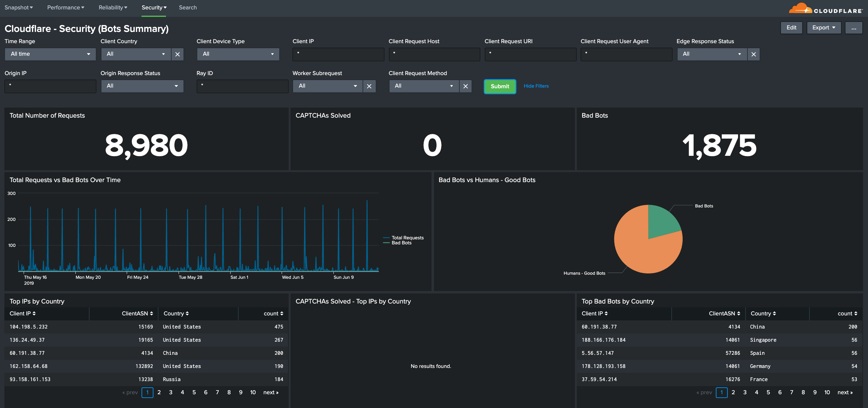Click the Submit button
Viewport: 868px width, 408px height.
[x=498, y=86]
